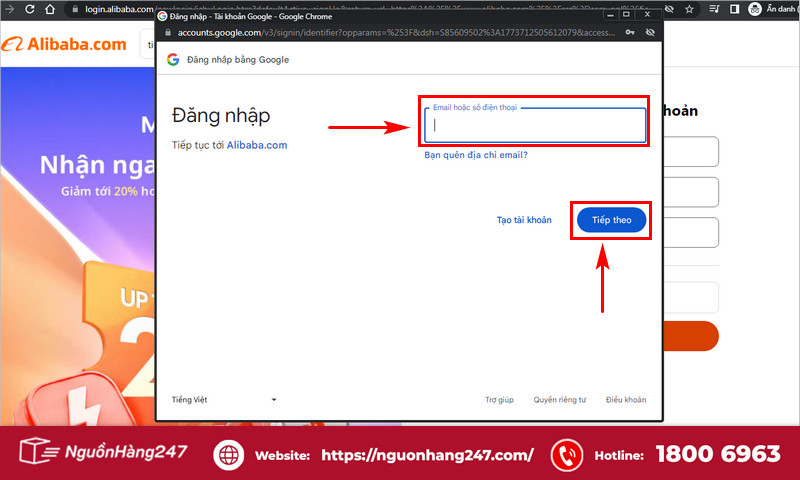Click the Trợ giúp link

click(x=499, y=399)
